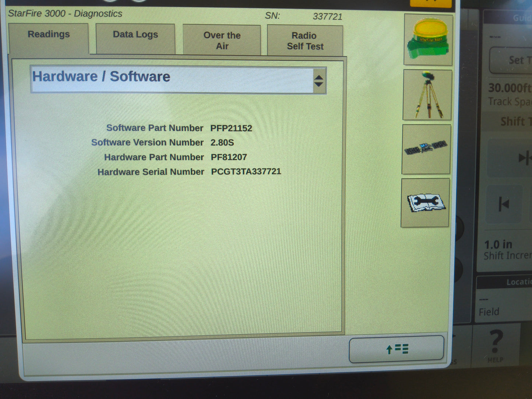Open the Over the Air tab
Screen dimensions: 532x399
point(222,40)
